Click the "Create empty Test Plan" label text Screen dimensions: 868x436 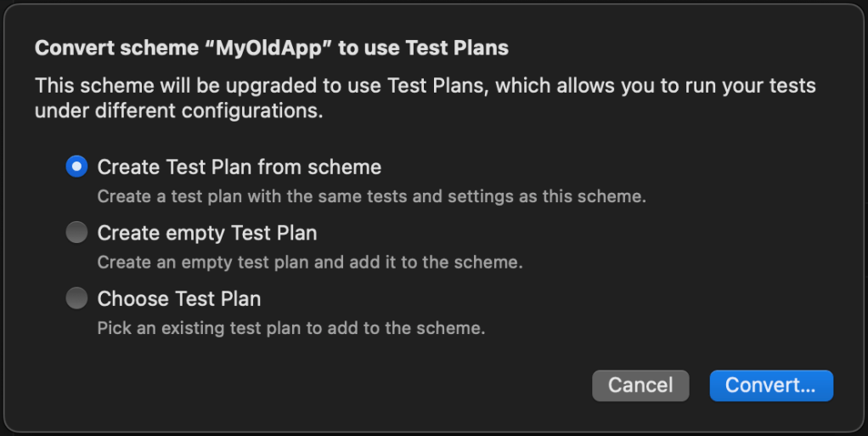tap(206, 232)
